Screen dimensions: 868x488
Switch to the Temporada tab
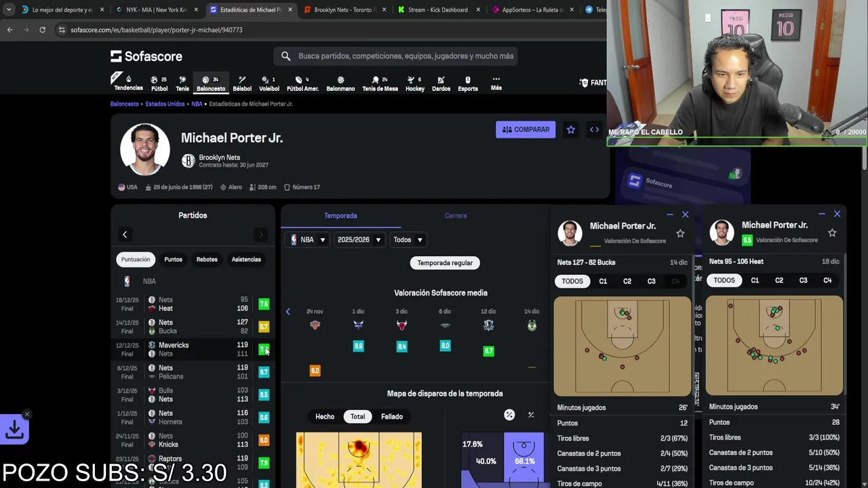point(340,216)
